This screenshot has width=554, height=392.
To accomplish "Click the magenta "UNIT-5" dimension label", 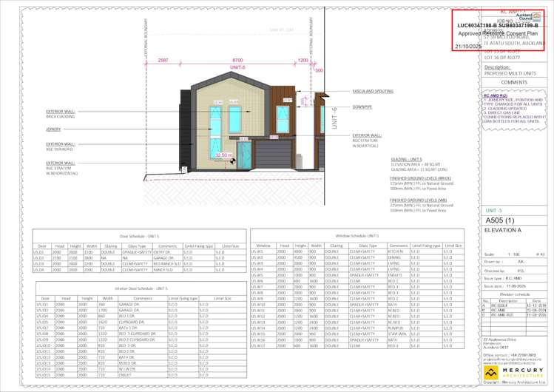I will pos(237,67).
